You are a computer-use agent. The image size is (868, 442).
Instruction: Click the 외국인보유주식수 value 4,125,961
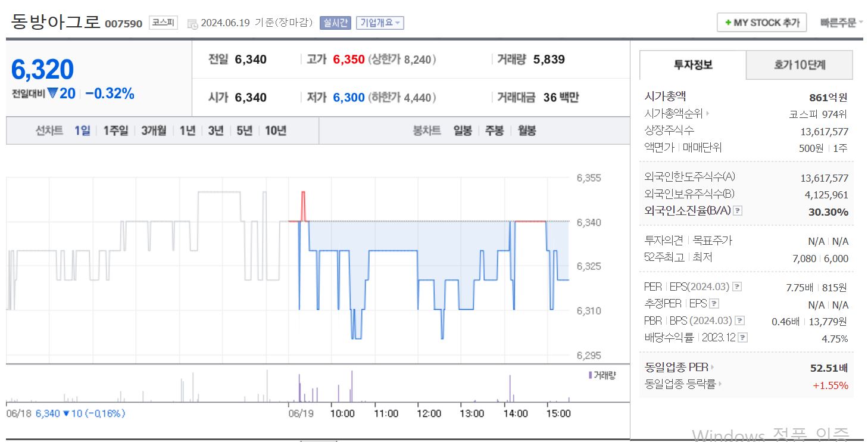coord(826,195)
